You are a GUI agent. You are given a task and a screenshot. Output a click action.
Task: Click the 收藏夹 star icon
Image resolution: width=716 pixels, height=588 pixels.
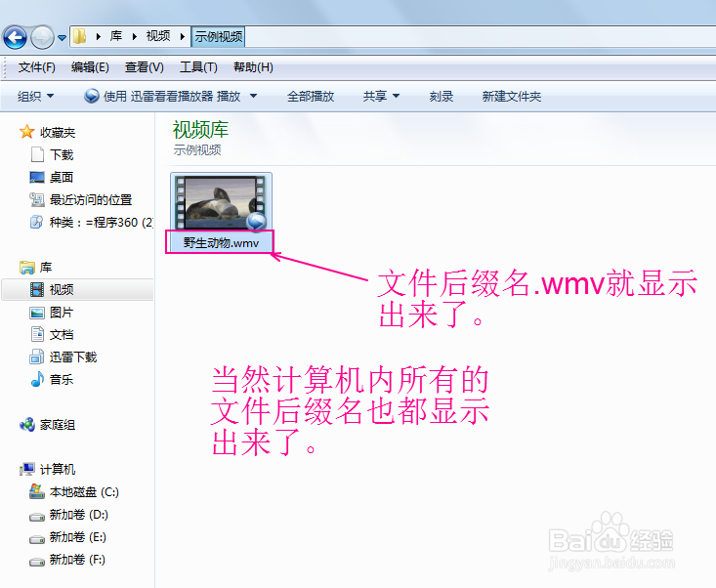pos(27,132)
